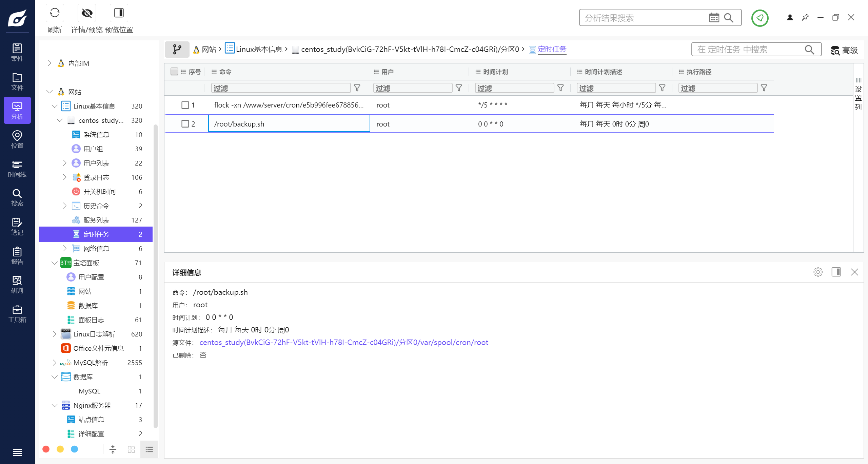This screenshot has width=868, height=464.
Task: Open 高级 advanced search
Action: [844, 50]
